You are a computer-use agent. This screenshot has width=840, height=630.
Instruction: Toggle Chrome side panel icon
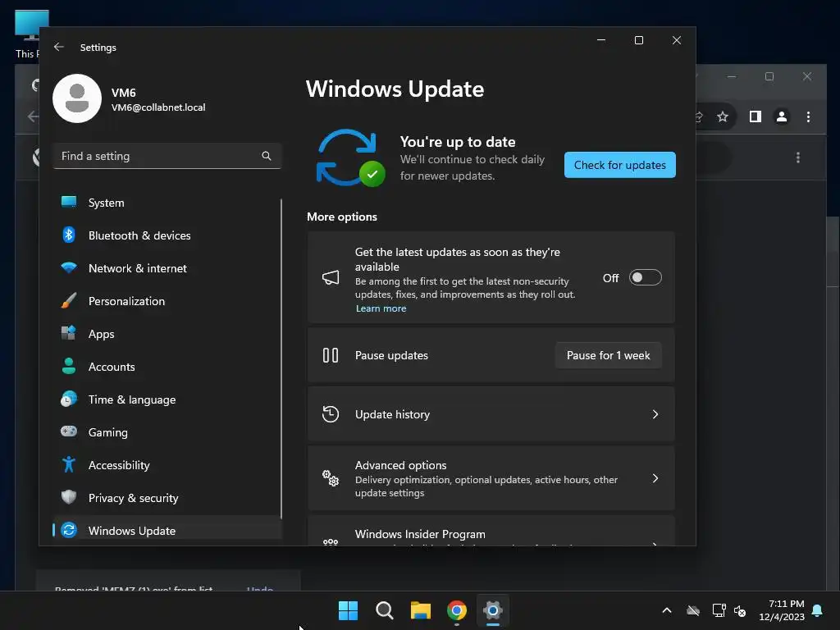756,116
